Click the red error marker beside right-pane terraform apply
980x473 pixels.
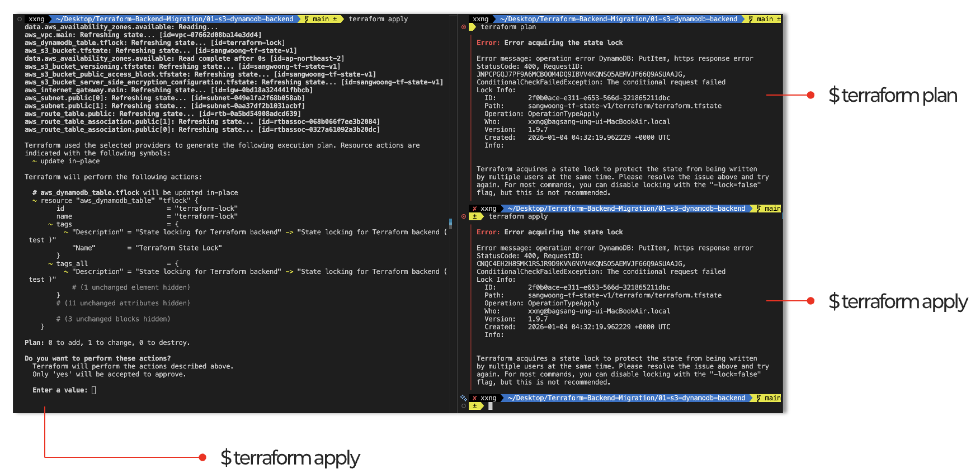464,216
